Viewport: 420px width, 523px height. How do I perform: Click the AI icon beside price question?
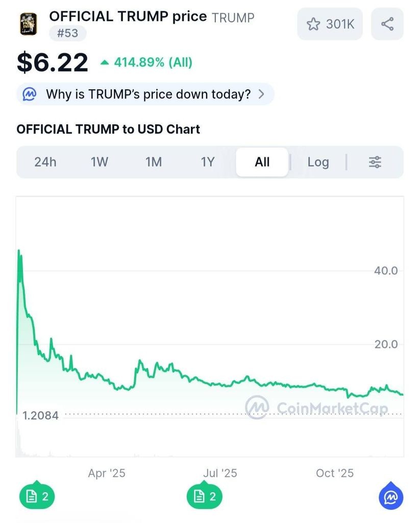[30, 94]
